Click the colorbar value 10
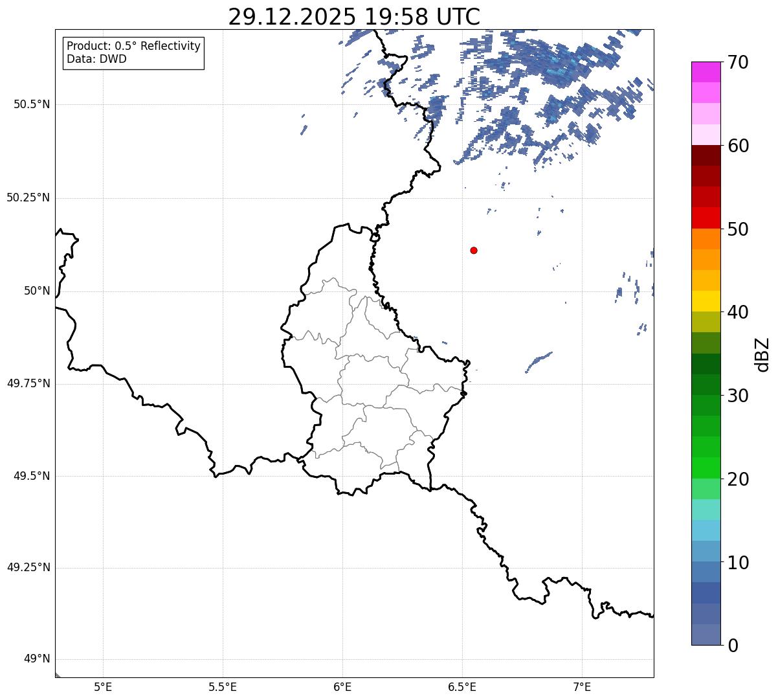The width and height of the screenshot is (778, 700). point(738,563)
